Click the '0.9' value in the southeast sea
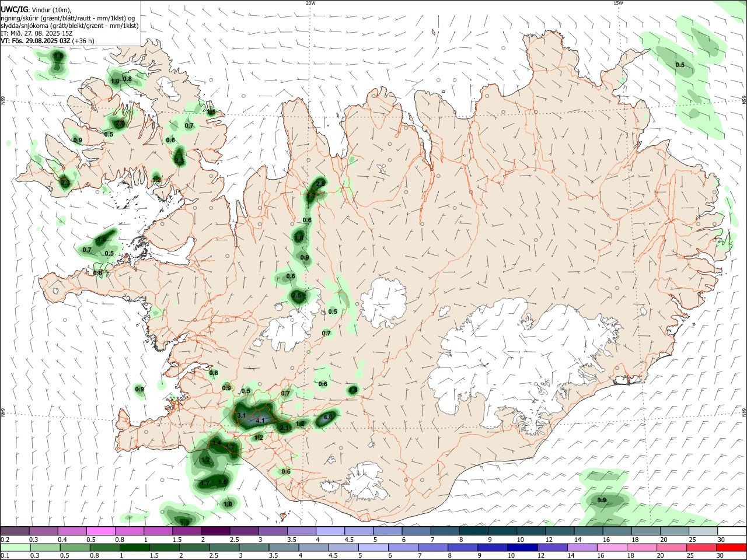 (x=602, y=500)
